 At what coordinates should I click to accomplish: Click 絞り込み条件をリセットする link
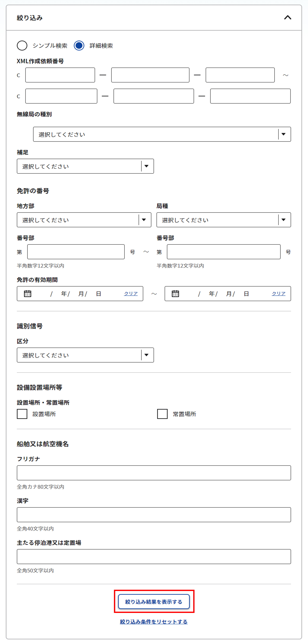coord(154,622)
